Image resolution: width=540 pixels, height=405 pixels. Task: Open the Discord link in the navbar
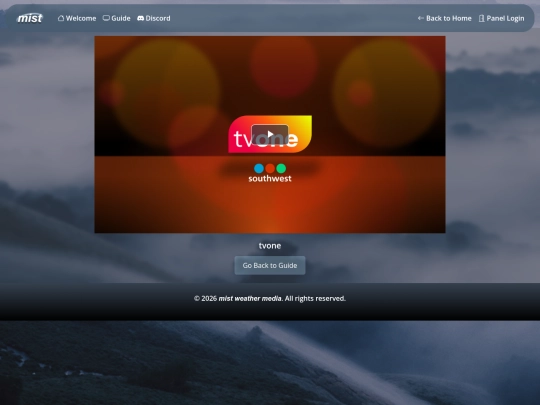tap(154, 18)
